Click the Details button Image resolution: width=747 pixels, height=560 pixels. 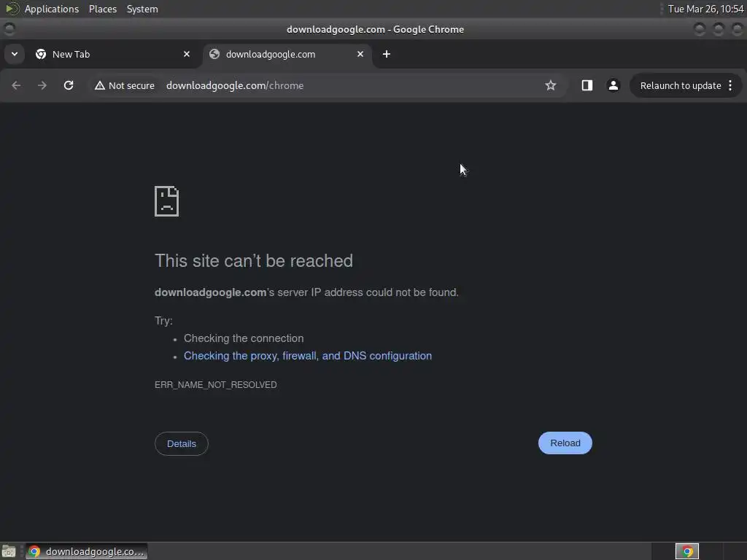coord(182,444)
